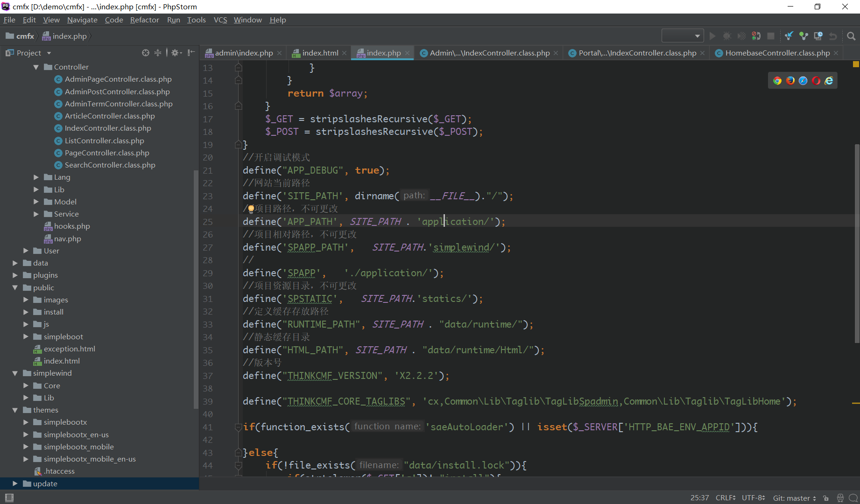Click the 25:37 cursor position indicator
The height and width of the screenshot is (504, 860).
(699, 498)
